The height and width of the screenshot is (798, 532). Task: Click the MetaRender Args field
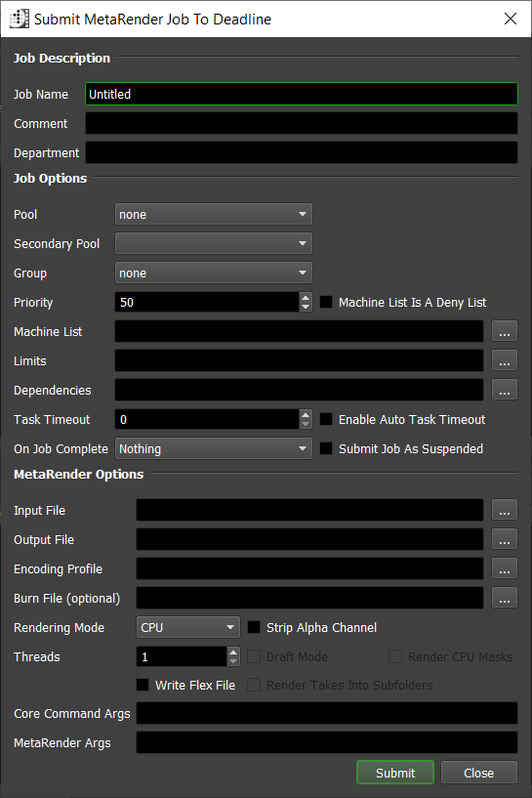point(327,742)
